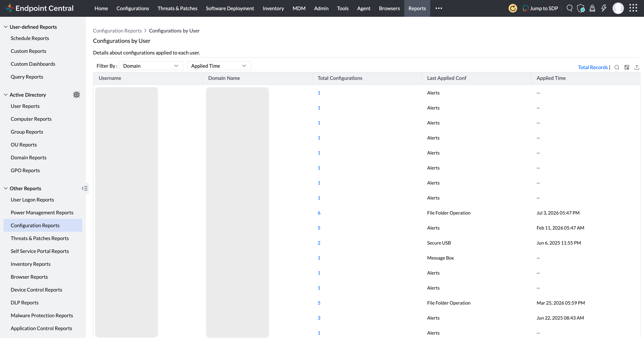The width and height of the screenshot is (644, 338).
Task: Open the search icon in top bar
Action: [x=570, y=8]
